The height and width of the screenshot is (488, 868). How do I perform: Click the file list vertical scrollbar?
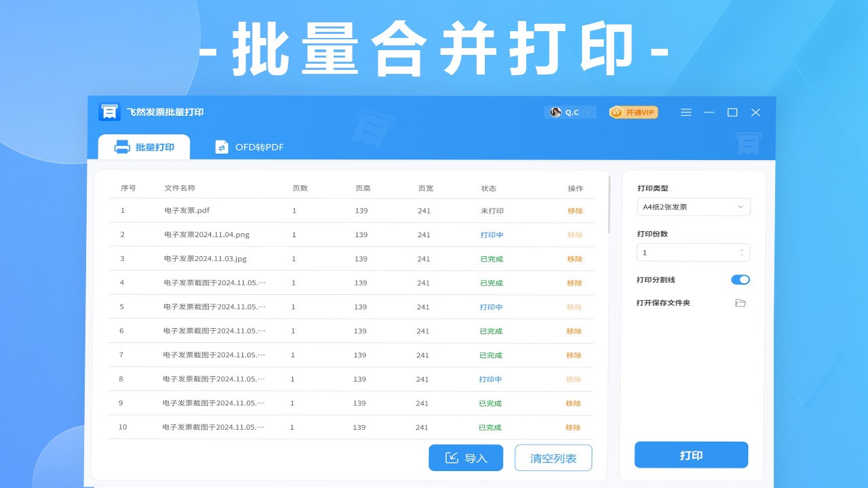tap(609, 205)
